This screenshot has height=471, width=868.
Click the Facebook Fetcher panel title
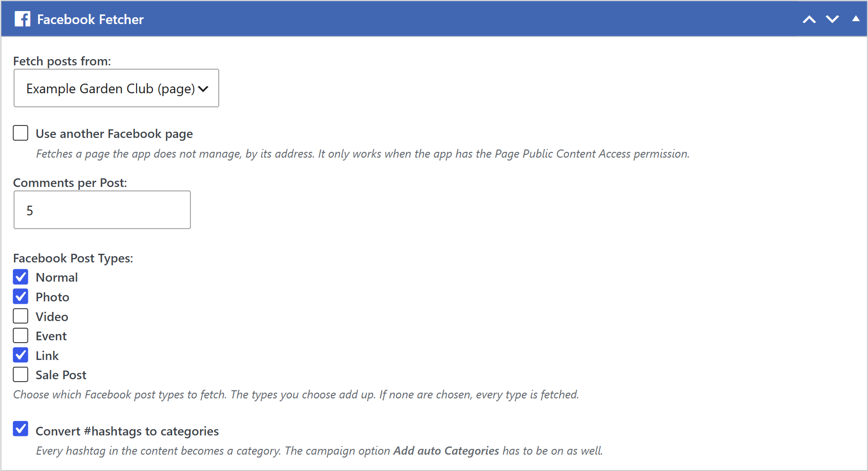[x=90, y=19]
